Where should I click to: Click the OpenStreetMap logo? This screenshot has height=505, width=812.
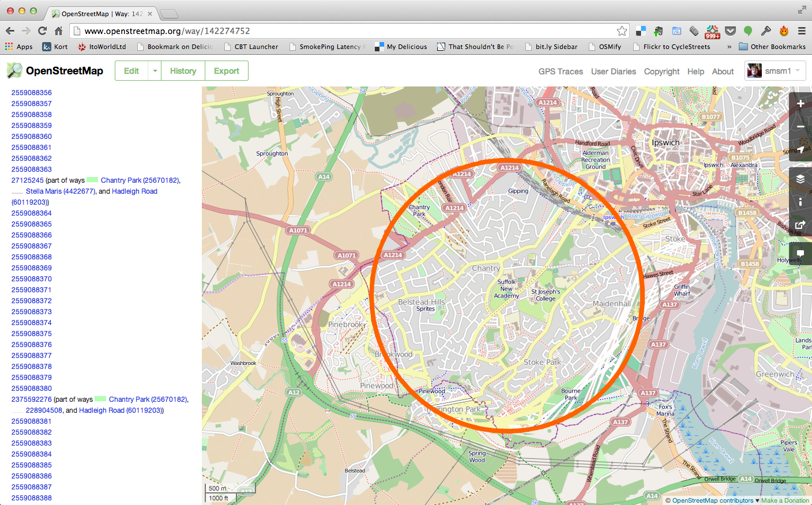pyautogui.click(x=55, y=71)
